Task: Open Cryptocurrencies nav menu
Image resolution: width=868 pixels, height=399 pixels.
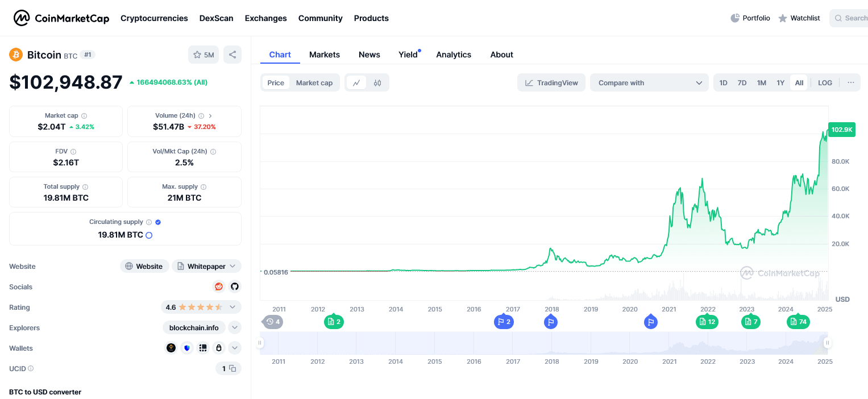Action: (154, 18)
